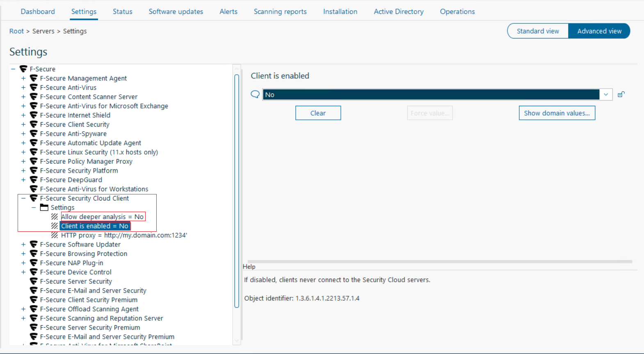Click the horizontal divider bar above Help
The height and width of the screenshot is (354, 644).
pyautogui.click(x=440, y=261)
